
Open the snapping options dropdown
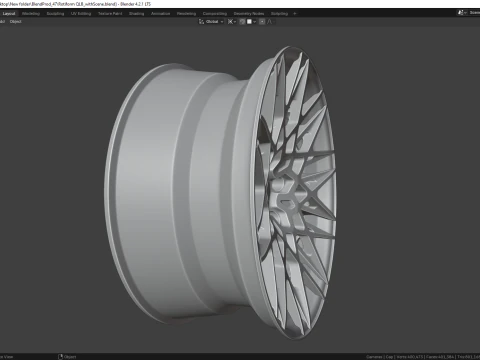pos(251,22)
